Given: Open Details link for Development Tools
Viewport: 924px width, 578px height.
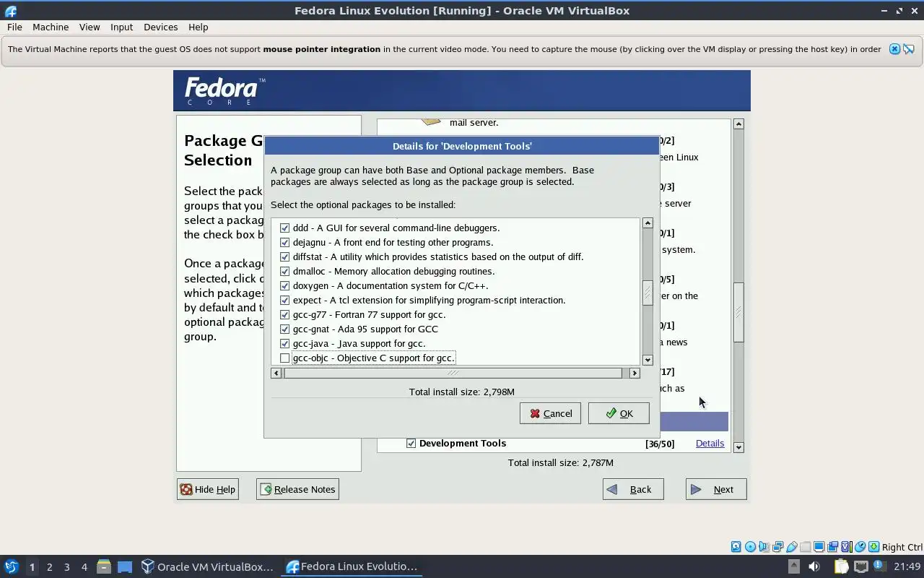Looking at the screenshot, I should tap(710, 443).
